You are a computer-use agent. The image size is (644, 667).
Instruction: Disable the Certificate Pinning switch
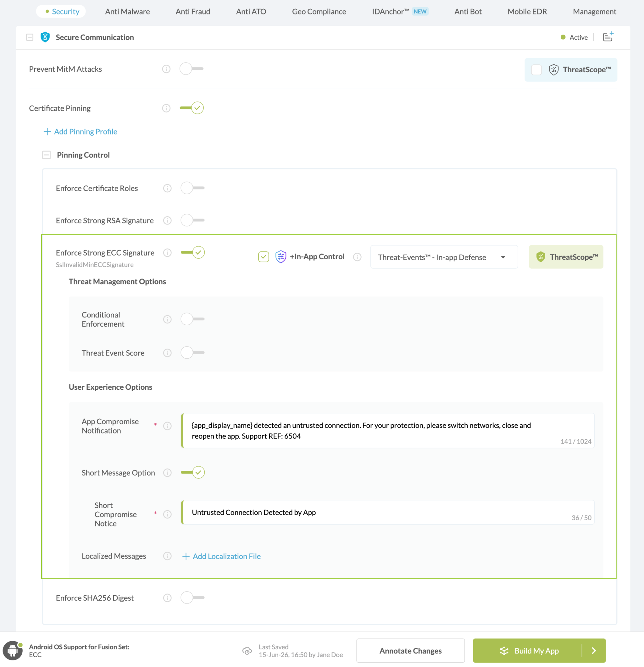coord(192,108)
